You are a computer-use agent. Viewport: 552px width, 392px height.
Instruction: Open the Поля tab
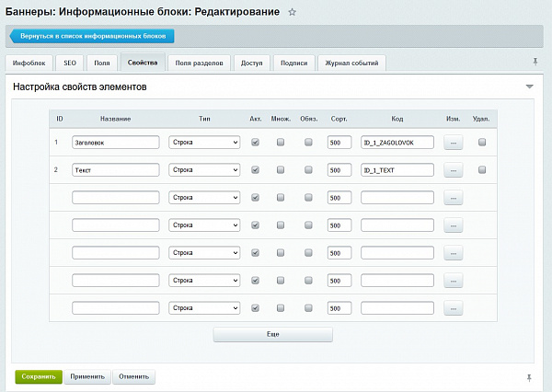click(102, 63)
